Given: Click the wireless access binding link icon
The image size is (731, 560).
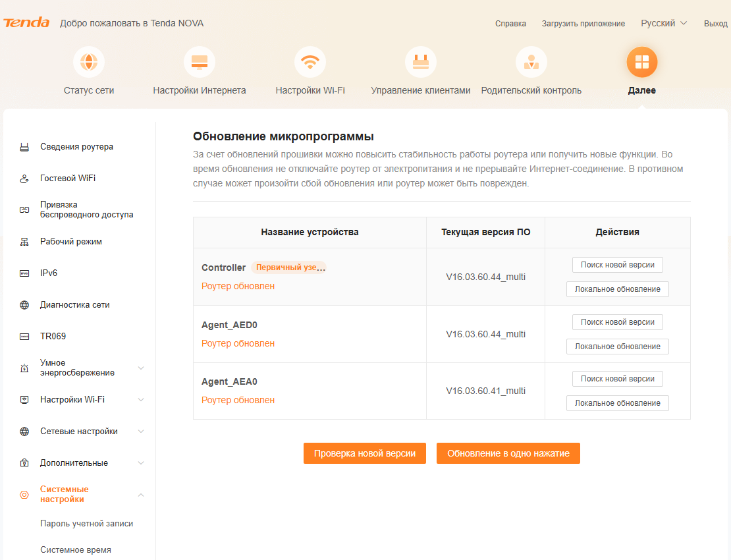Looking at the screenshot, I should coord(24,210).
